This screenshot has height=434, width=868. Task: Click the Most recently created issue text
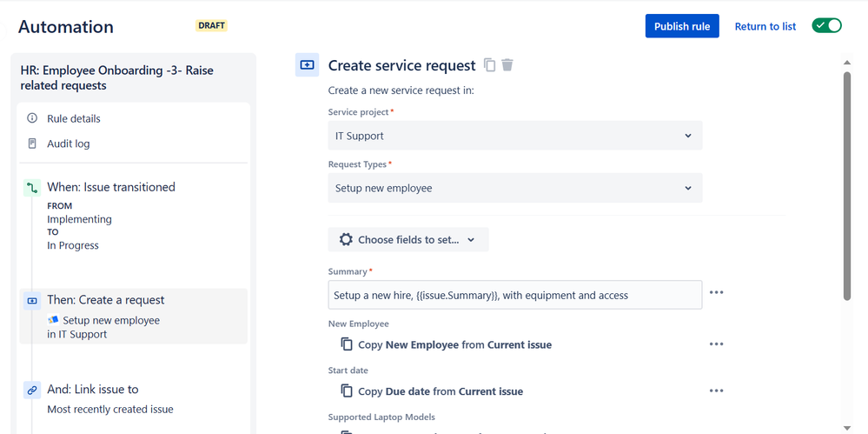110,410
